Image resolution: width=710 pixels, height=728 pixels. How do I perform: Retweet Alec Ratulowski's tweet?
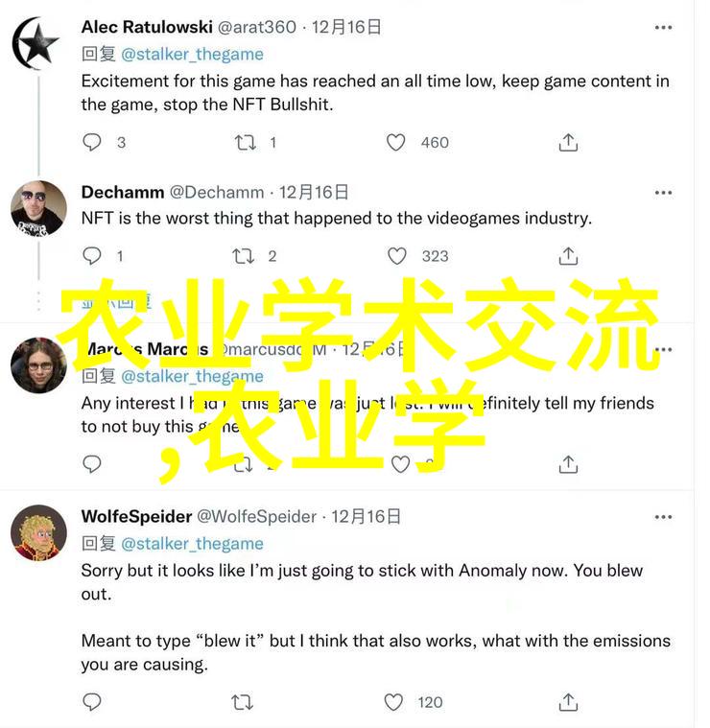(x=245, y=142)
